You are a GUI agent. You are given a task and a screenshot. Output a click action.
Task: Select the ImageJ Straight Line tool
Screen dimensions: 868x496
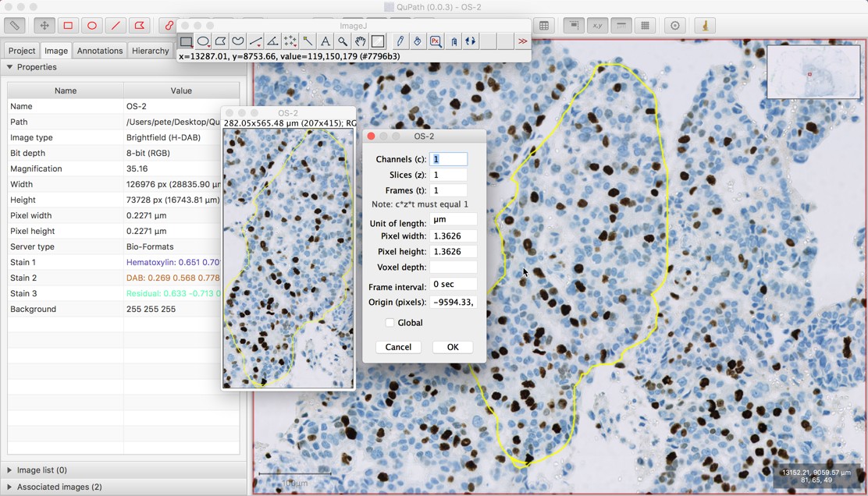[255, 41]
